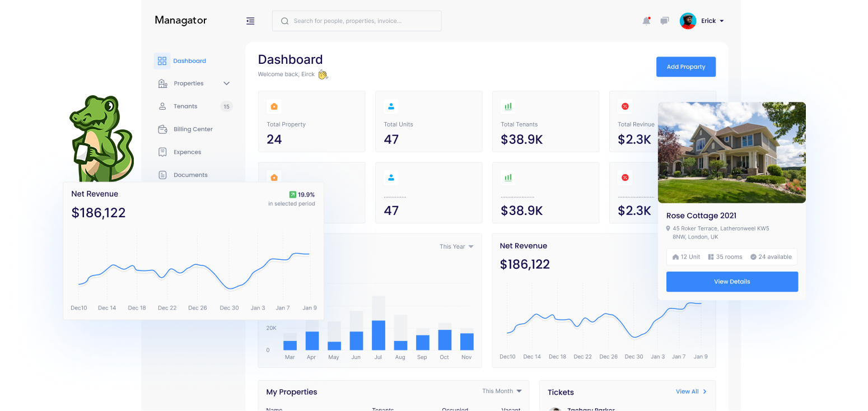The image size is (868, 411).
Task: Open the Properties sidebar item
Action: coord(189,83)
